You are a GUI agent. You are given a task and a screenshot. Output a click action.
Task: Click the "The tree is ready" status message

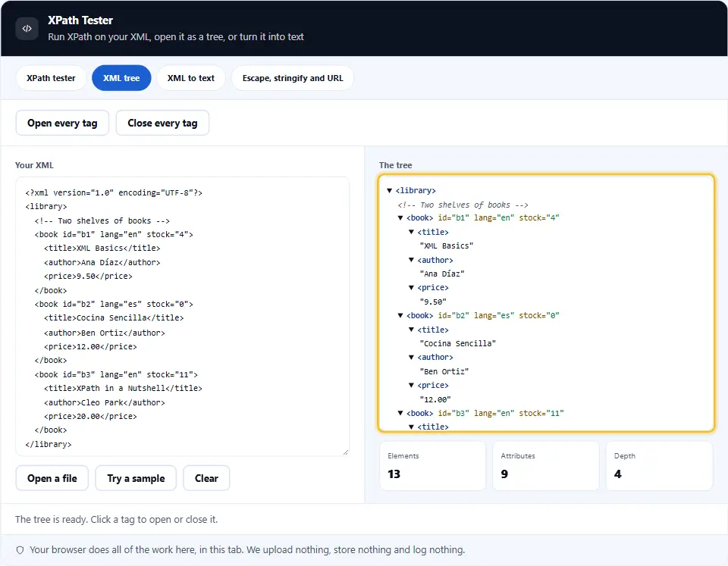pyautogui.click(x=116, y=520)
